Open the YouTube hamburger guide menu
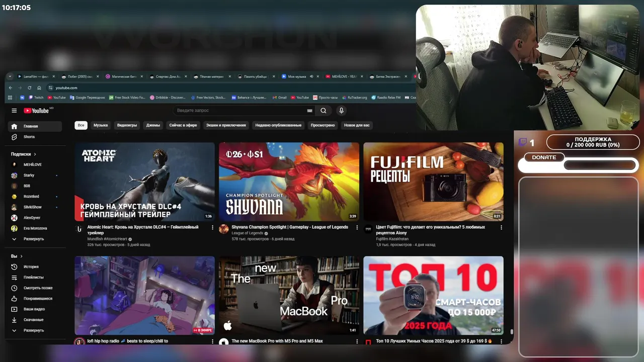The image size is (644, 362). [14, 111]
